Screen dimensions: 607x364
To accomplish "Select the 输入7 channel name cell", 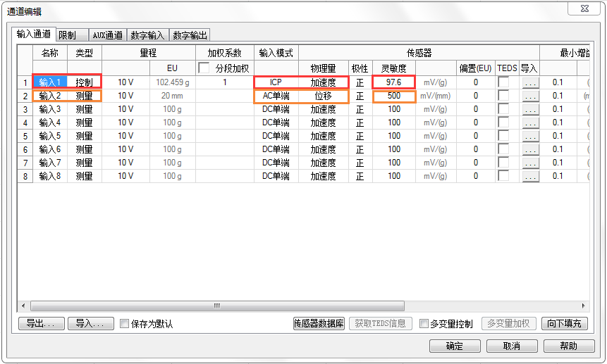I will pyautogui.click(x=50, y=163).
